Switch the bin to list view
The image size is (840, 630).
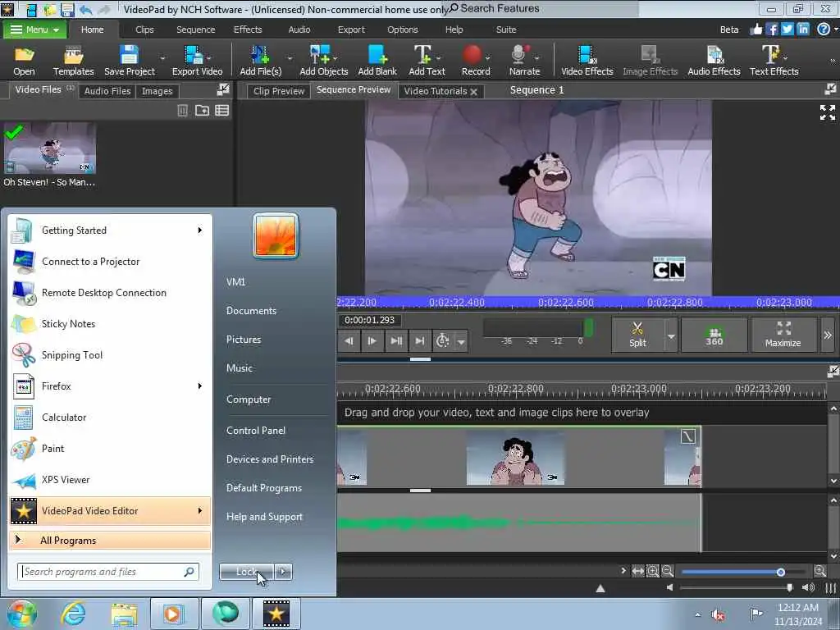pyautogui.click(x=221, y=111)
